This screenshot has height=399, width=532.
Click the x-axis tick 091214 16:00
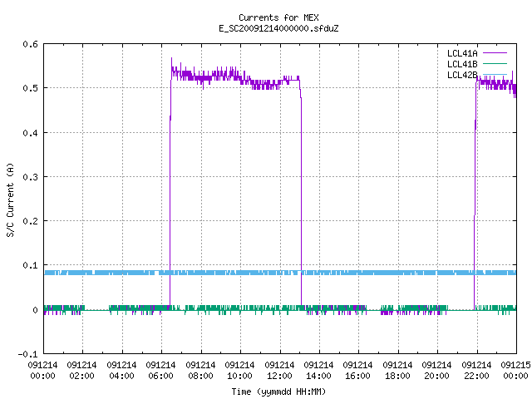tap(358, 371)
